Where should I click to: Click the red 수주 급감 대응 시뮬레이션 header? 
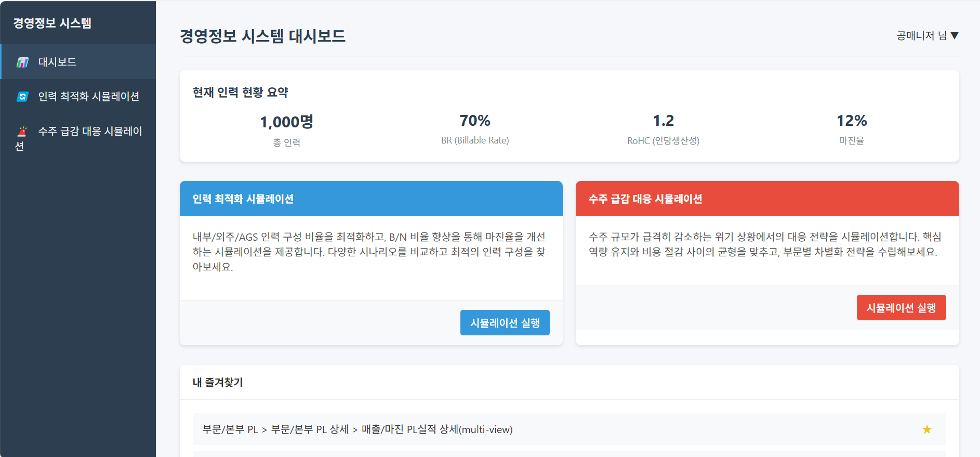click(767, 199)
